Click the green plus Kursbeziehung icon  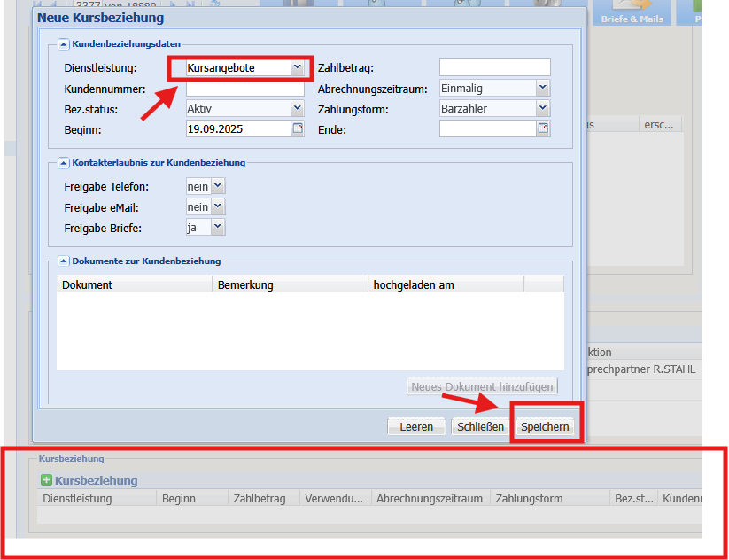pyautogui.click(x=46, y=480)
